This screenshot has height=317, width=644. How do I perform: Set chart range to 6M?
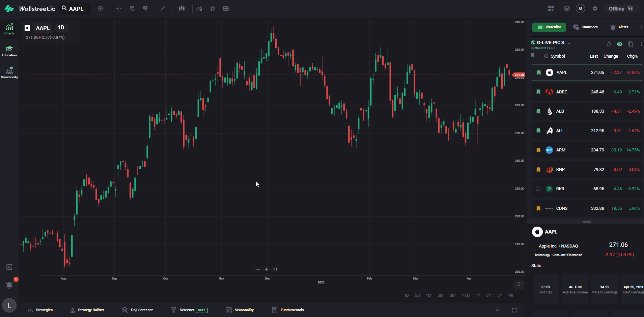click(x=452, y=295)
